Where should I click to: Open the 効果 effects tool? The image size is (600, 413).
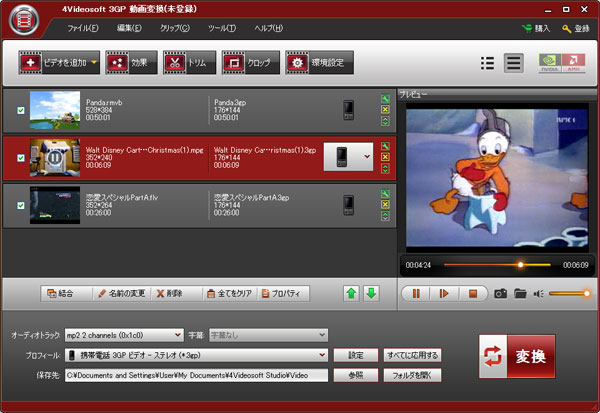click(x=131, y=62)
